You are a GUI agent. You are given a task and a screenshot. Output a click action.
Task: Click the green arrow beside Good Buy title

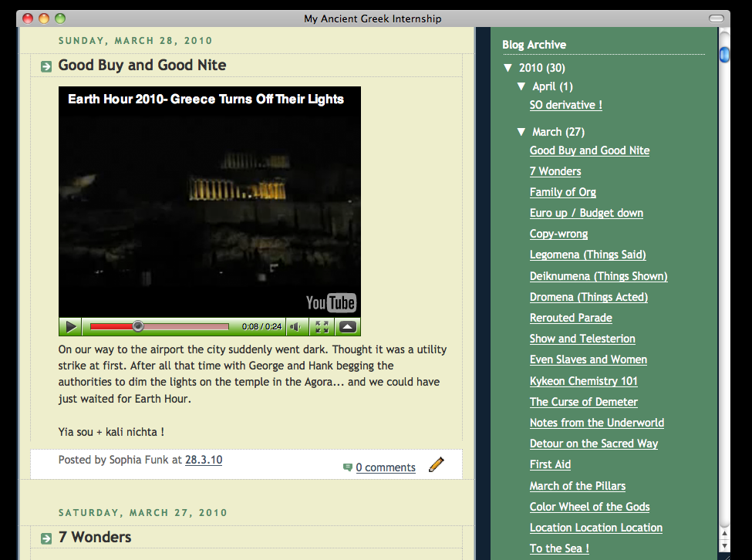point(46,67)
